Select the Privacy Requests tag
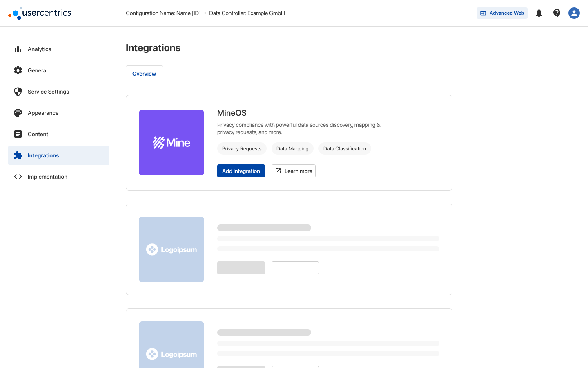The height and width of the screenshot is (368, 588). coord(242,148)
